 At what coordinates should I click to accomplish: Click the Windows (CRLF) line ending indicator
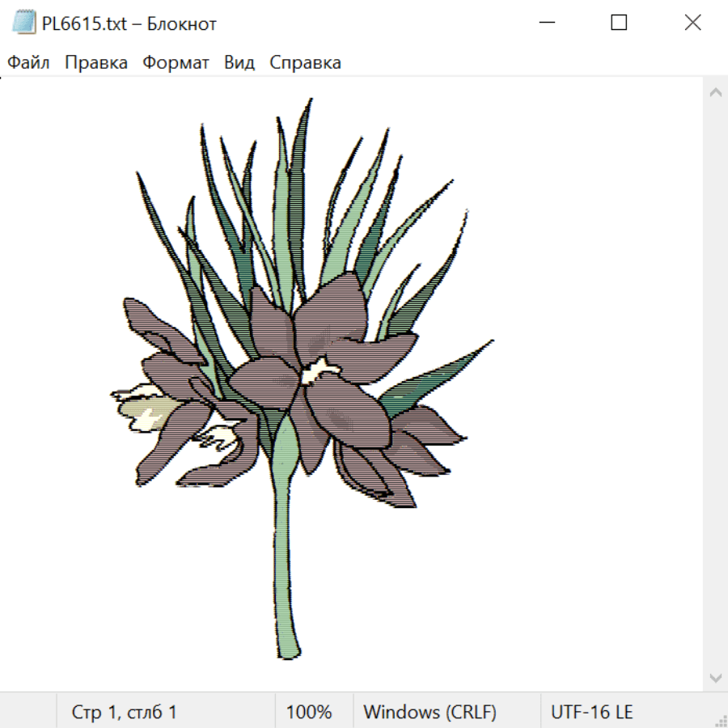[x=430, y=713]
